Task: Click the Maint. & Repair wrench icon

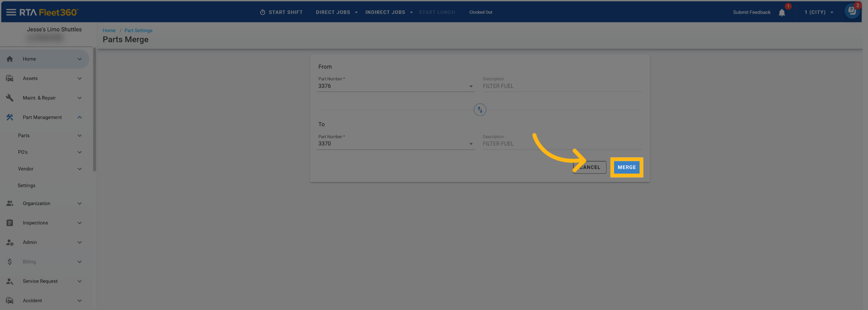Action: (10, 98)
